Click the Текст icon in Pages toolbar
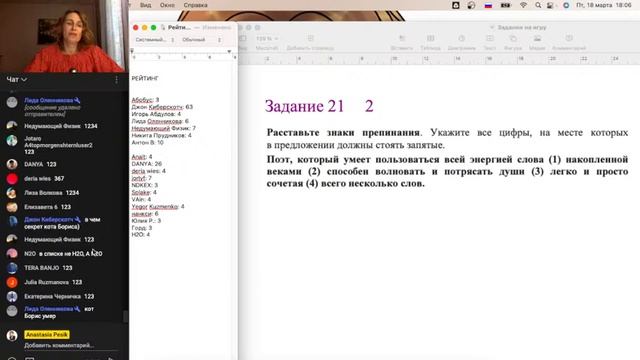640x360 pixels. pyautogui.click(x=489, y=38)
